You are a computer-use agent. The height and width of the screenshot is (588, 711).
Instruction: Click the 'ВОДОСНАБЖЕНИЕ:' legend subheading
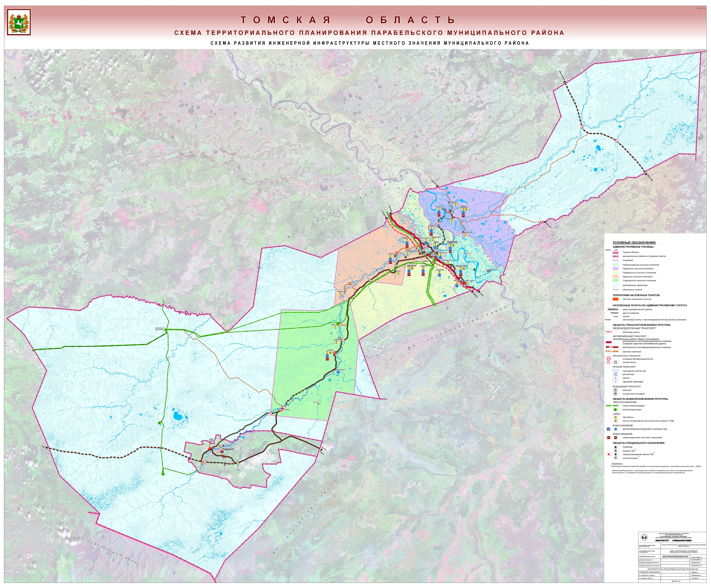623,426
